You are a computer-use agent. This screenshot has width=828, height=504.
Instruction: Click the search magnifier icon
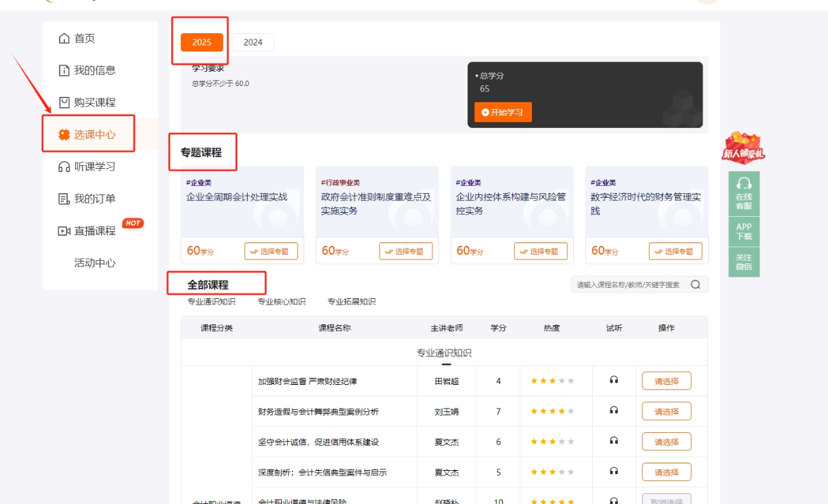(x=696, y=284)
